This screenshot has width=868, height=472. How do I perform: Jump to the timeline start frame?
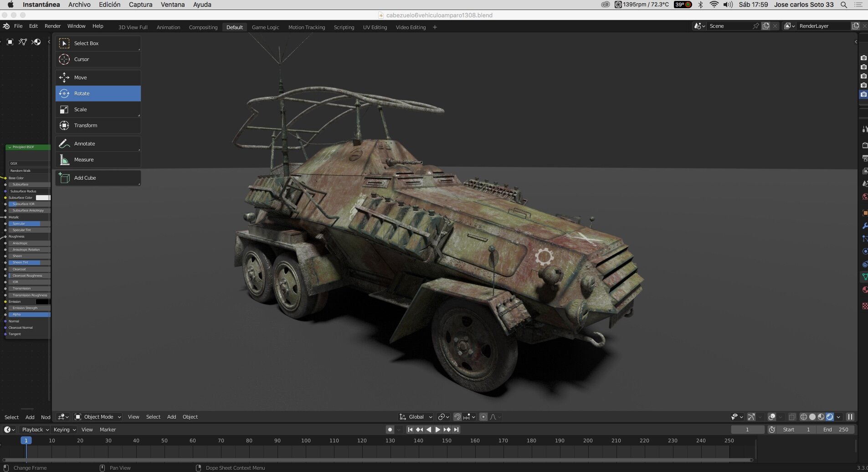click(410, 430)
